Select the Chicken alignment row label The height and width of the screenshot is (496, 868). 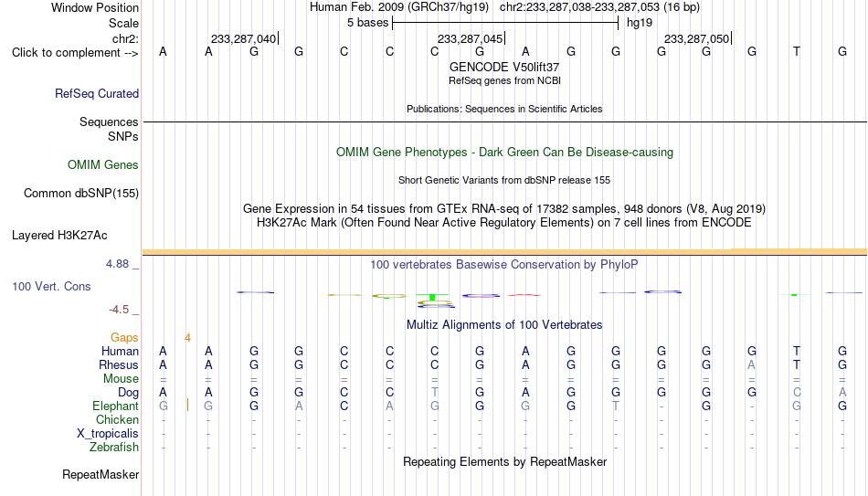117,419
